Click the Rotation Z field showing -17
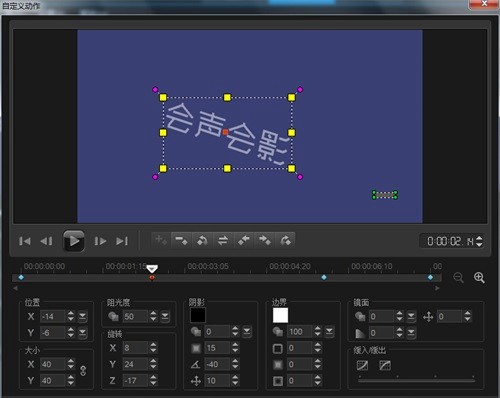This screenshot has width=500, height=398. click(135, 380)
